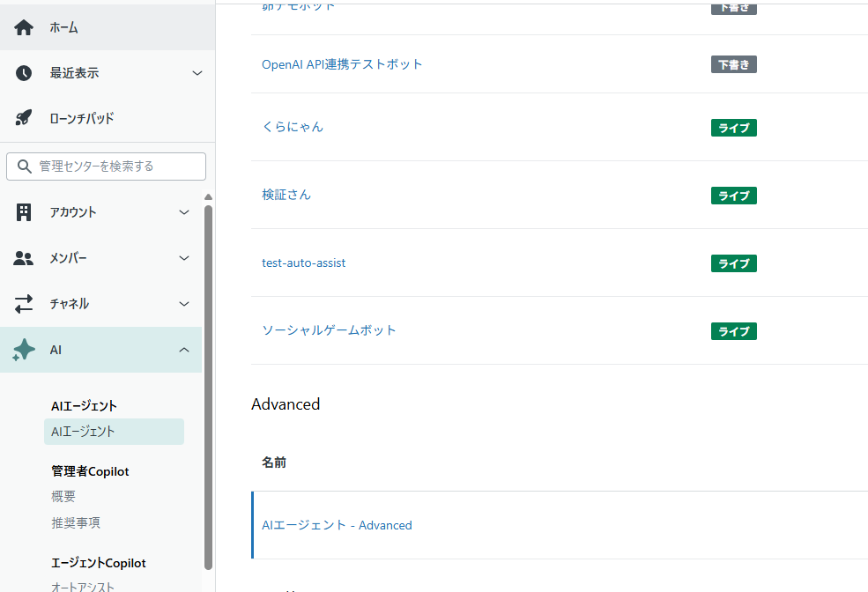Click the Home house icon
This screenshot has width=868, height=592.
pyautogui.click(x=24, y=27)
